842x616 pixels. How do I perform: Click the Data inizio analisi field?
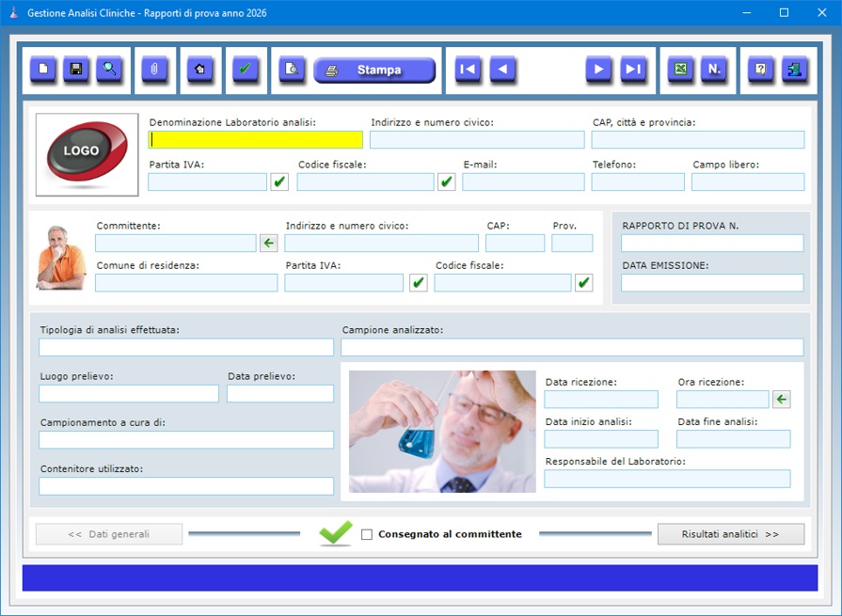coord(601,439)
